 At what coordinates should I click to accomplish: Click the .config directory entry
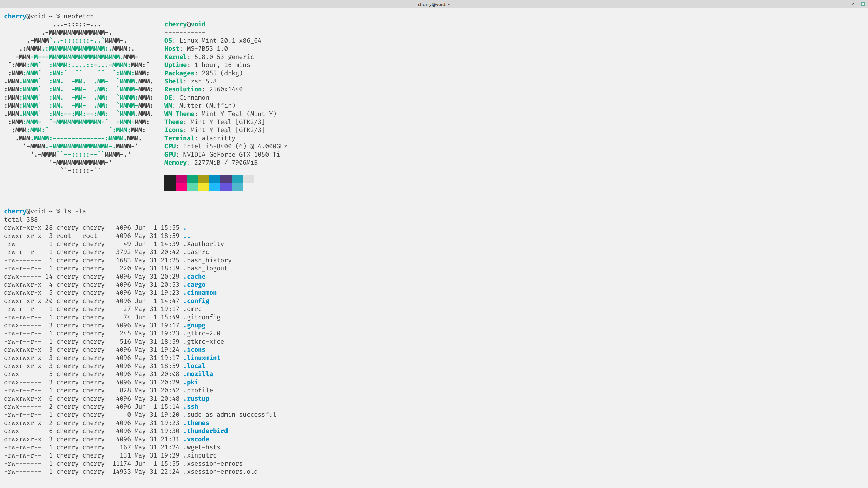coord(196,301)
